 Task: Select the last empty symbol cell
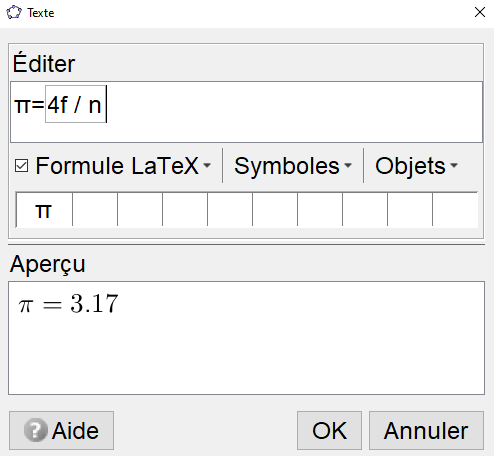click(x=455, y=210)
